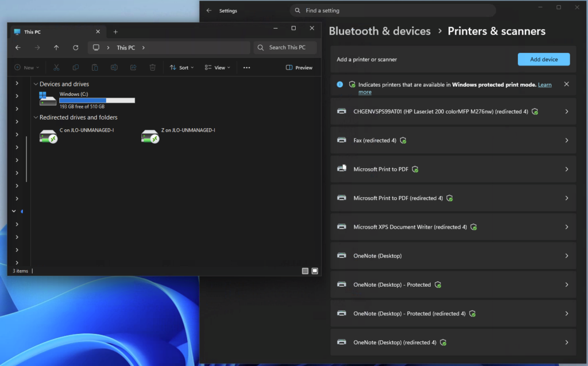Image resolution: width=588 pixels, height=366 pixels.
Task: Click the blue info icon in notice
Action: pyautogui.click(x=340, y=84)
